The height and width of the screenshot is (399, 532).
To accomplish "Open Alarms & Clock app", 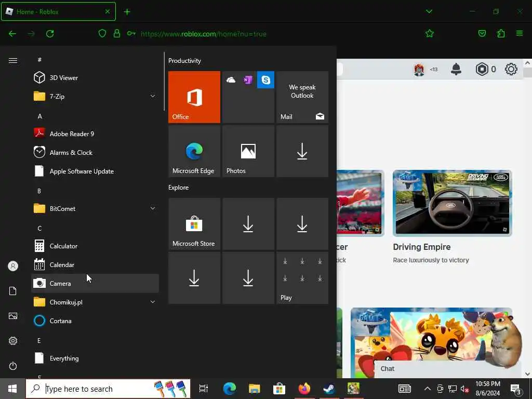I will [95, 152].
